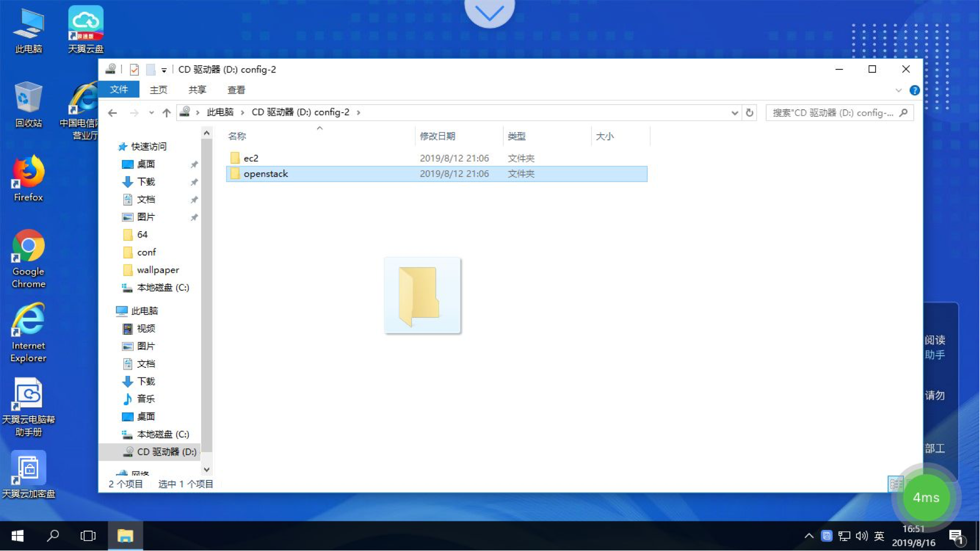Toggle the pinned 下载 quick access item
This screenshot has width=980, height=551.
click(x=194, y=182)
